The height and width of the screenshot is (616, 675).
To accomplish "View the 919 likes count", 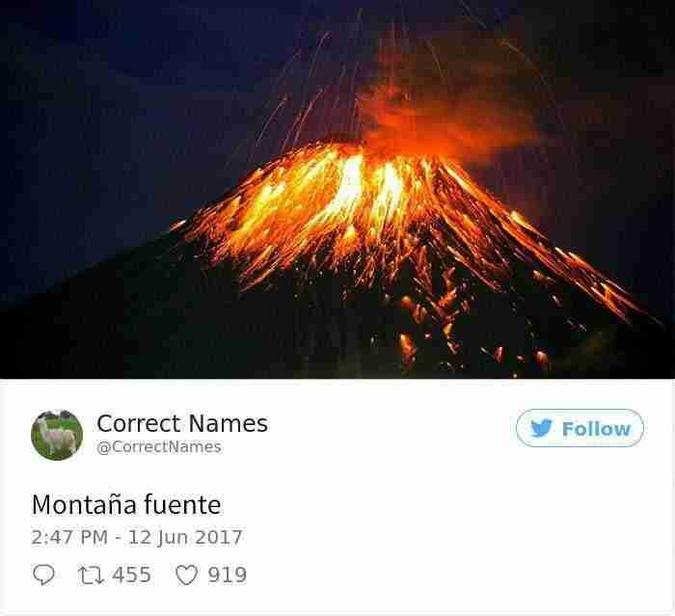I will click(228, 576).
